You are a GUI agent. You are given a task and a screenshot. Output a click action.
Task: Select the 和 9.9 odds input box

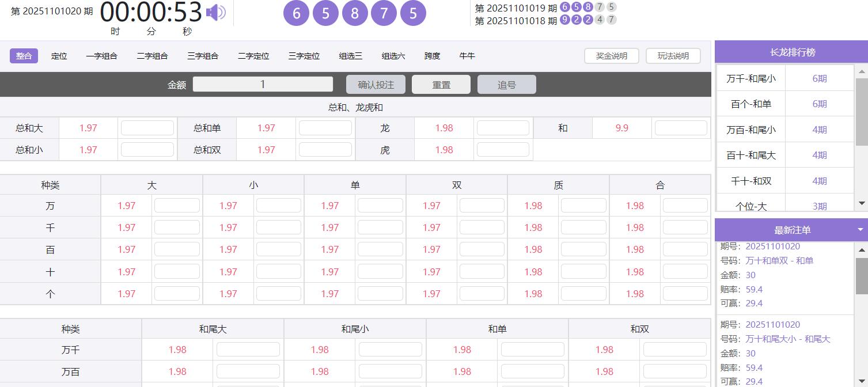[x=681, y=128]
